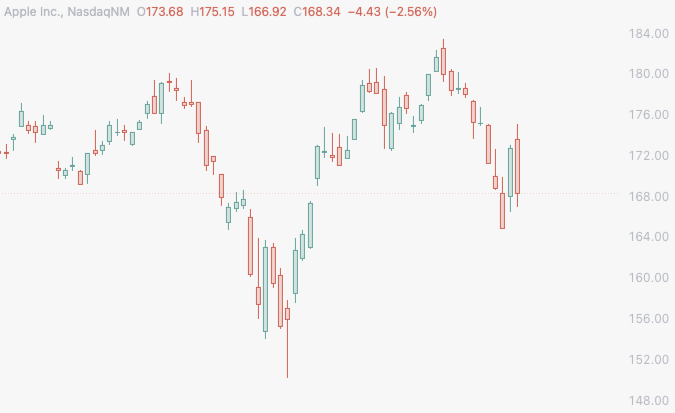Click the 184.00 price axis label
This screenshot has height=413, width=675.
coord(649,34)
